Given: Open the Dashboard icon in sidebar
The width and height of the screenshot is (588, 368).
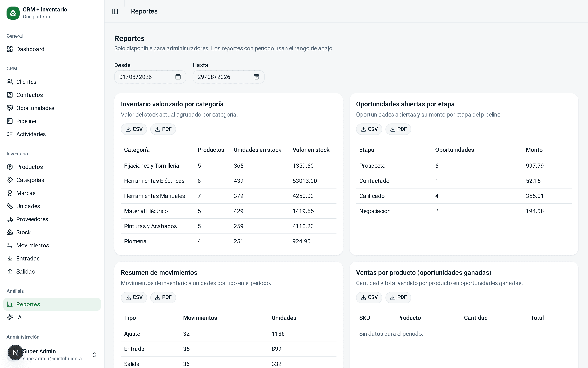Looking at the screenshot, I should [10, 49].
